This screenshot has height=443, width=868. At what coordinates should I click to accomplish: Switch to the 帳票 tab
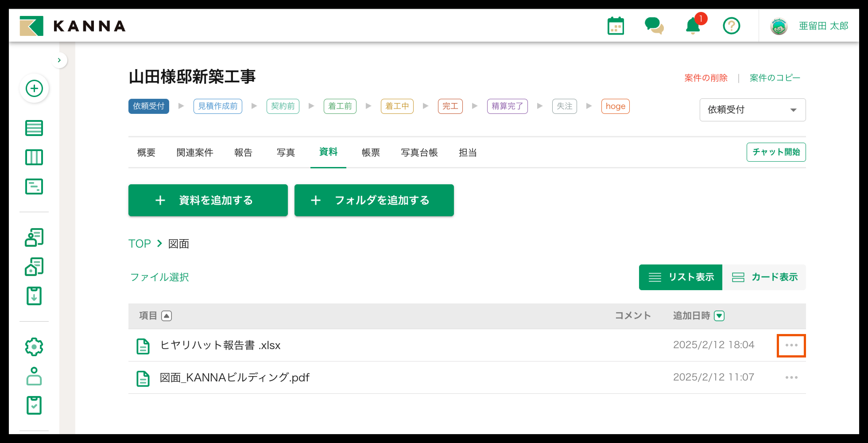coord(371,153)
